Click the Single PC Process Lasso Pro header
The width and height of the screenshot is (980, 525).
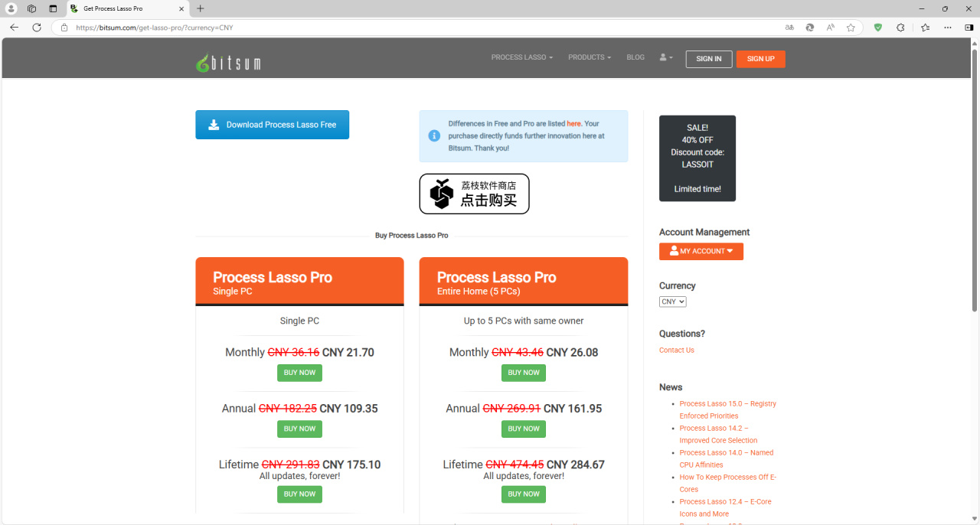click(299, 282)
